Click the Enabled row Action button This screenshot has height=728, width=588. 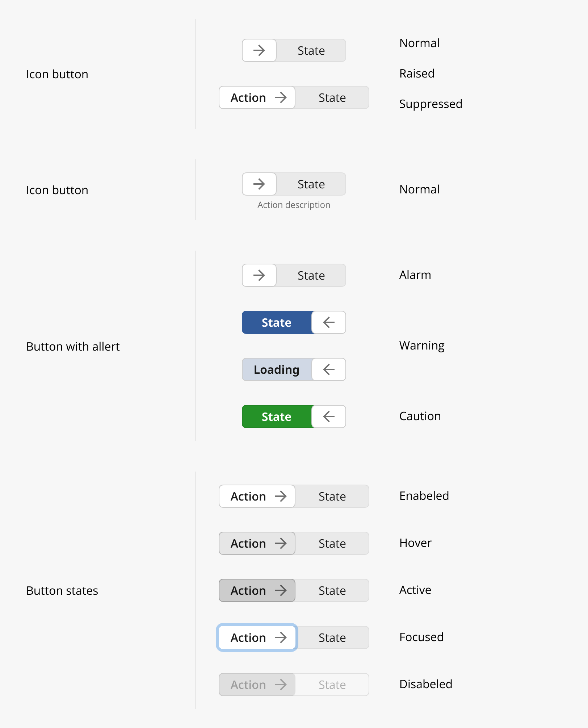click(257, 496)
